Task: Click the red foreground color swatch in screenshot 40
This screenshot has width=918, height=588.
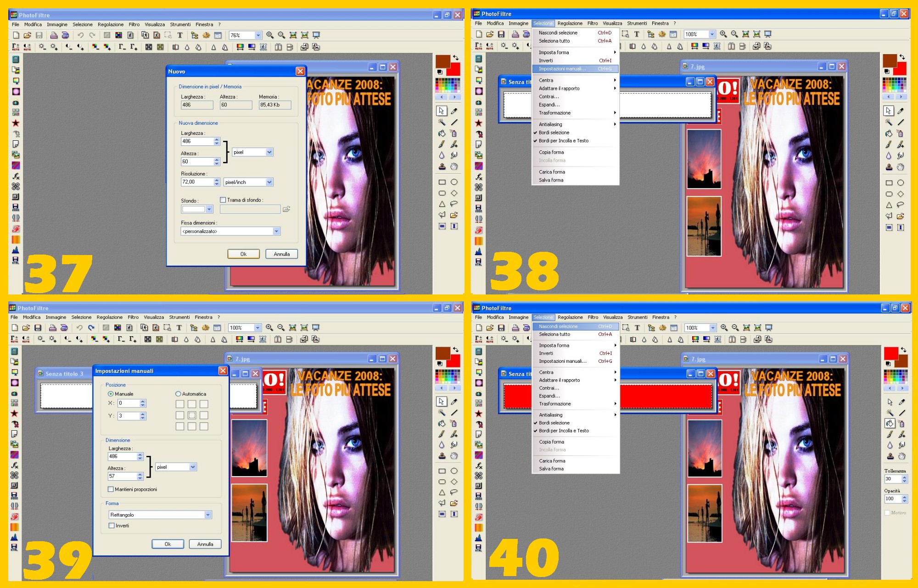Action: click(x=890, y=354)
